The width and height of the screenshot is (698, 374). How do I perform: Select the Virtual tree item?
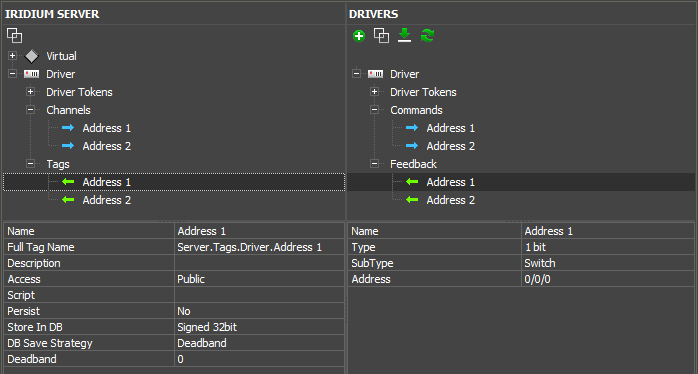[x=61, y=56]
